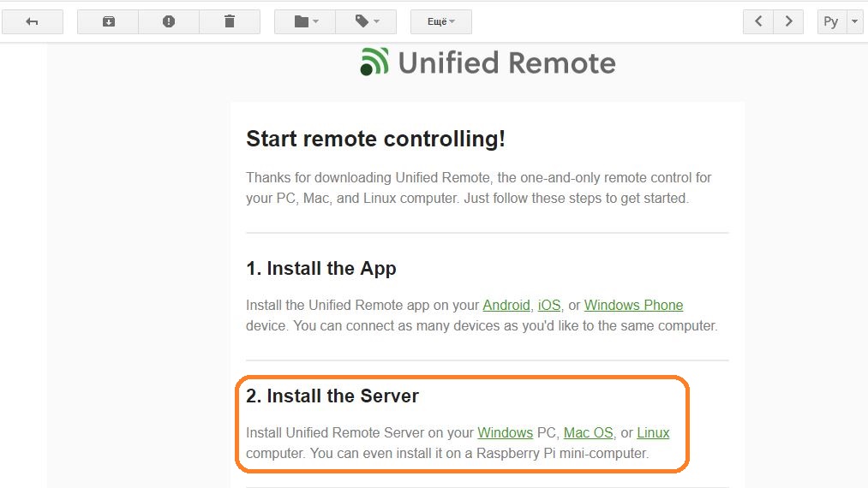Open the Labels tag dropdown
868x488 pixels.
pos(366,21)
